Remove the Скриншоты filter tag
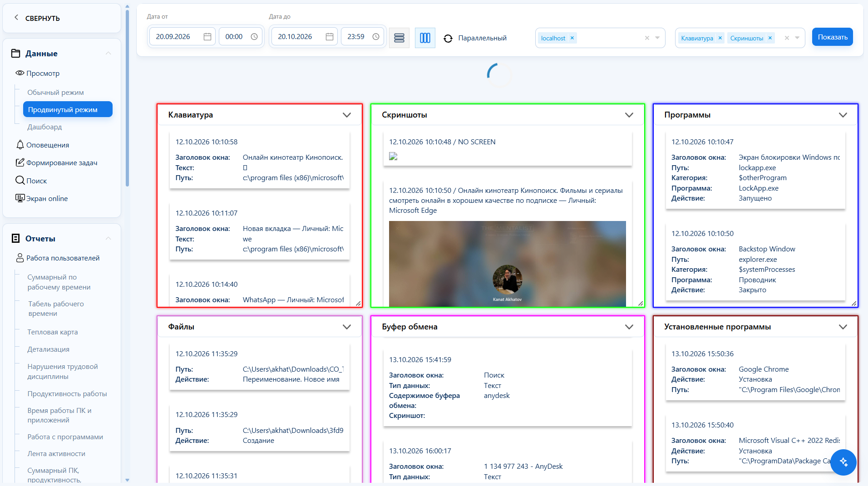The image size is (868, 486). click(770, 38)
